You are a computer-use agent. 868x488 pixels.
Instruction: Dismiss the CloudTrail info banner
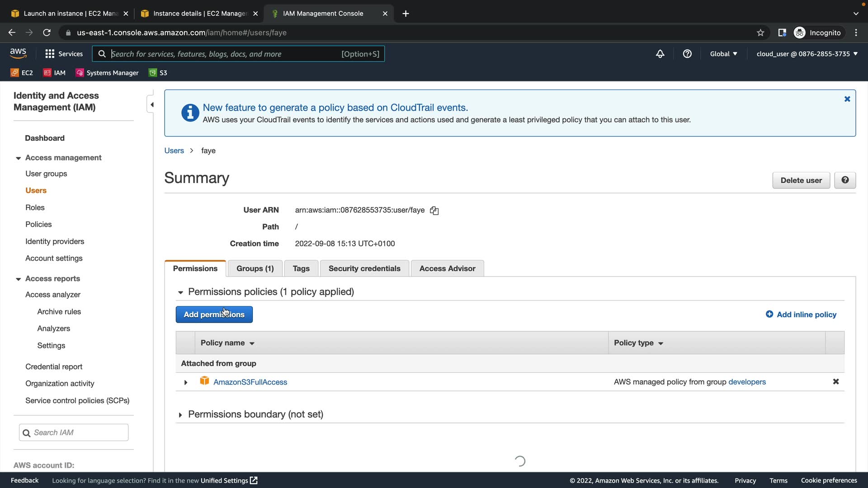pos(847,99)
